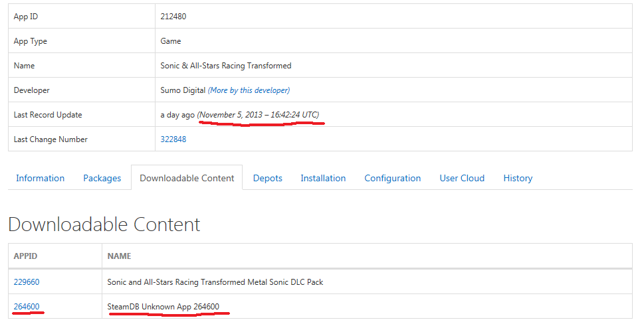Click the November 5, 2013 timestamp
Screen dimensions: 644x330
(x=258, y=115)
